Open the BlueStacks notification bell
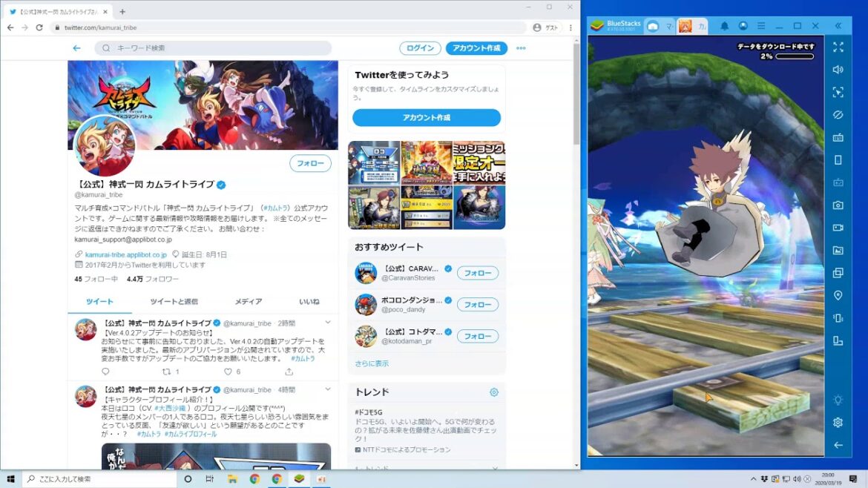868x488 pixels. click(x=724, y=26)
